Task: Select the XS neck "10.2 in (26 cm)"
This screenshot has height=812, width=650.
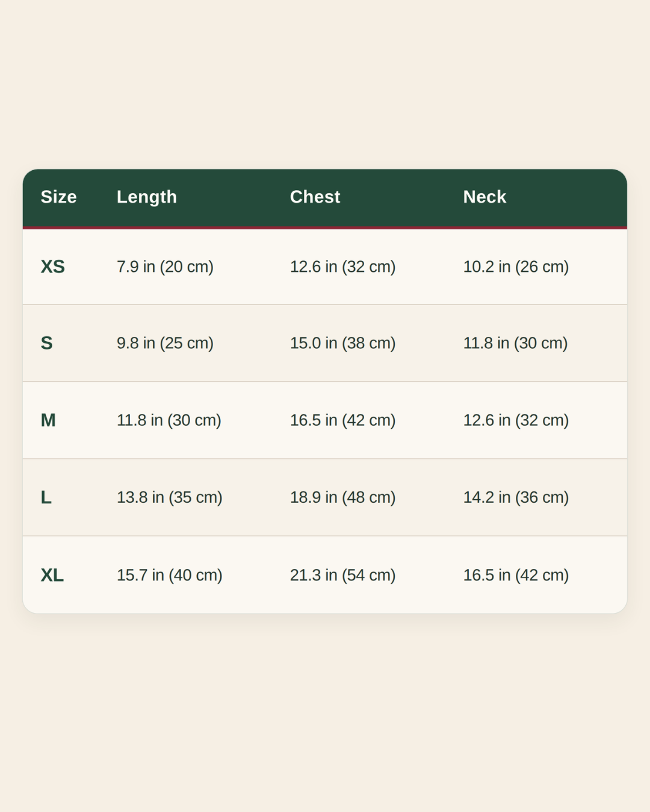Action: pyautogui.click(x=516, y=266)
